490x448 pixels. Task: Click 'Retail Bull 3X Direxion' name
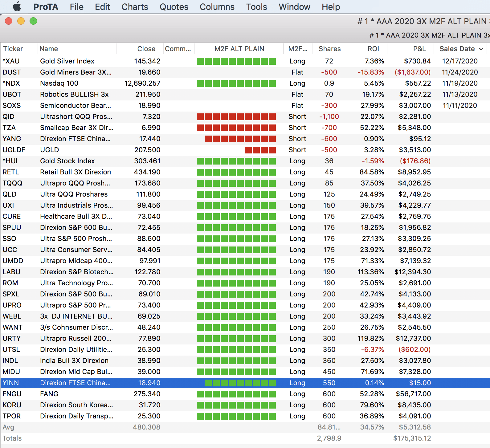pyautogui.click(x=76, y=172)
